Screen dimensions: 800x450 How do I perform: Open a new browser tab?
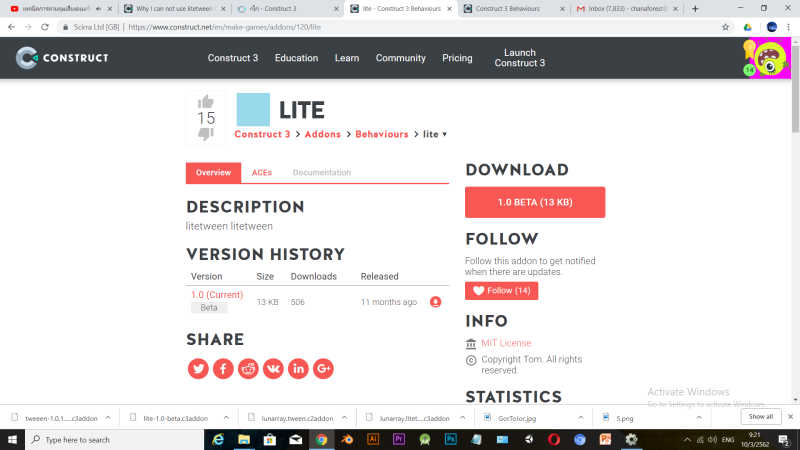pos(695,9)
